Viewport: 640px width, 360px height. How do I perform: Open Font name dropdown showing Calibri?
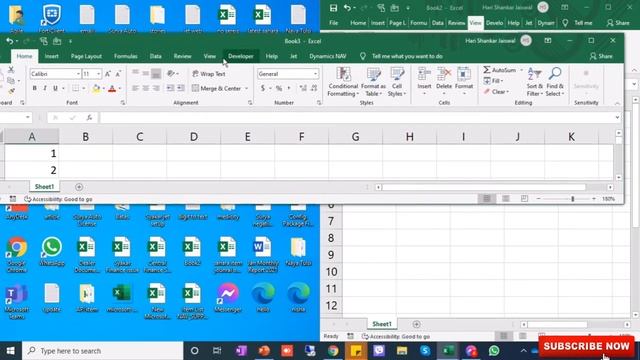coord(78,74)
